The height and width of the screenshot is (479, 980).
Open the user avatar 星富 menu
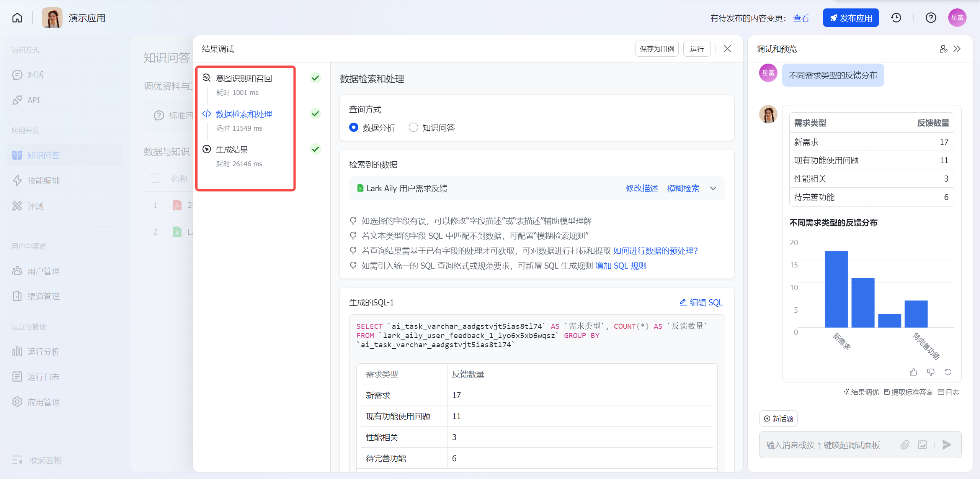957,18
